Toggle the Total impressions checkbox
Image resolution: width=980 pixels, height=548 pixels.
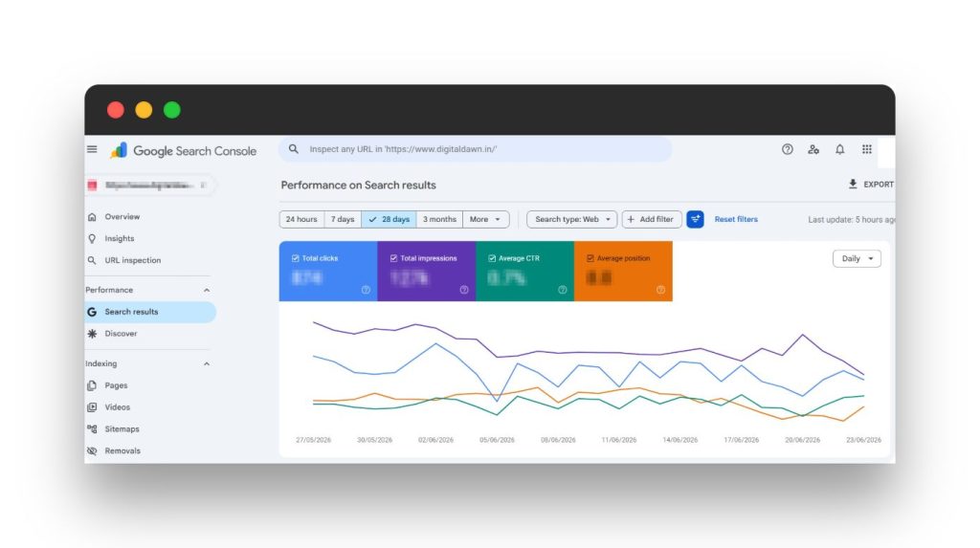393,258
